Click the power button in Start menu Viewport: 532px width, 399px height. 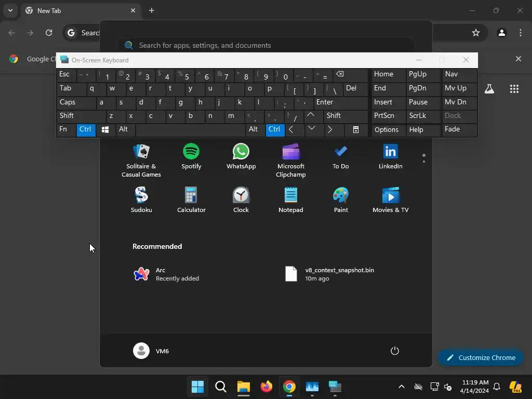click(395, 351)
